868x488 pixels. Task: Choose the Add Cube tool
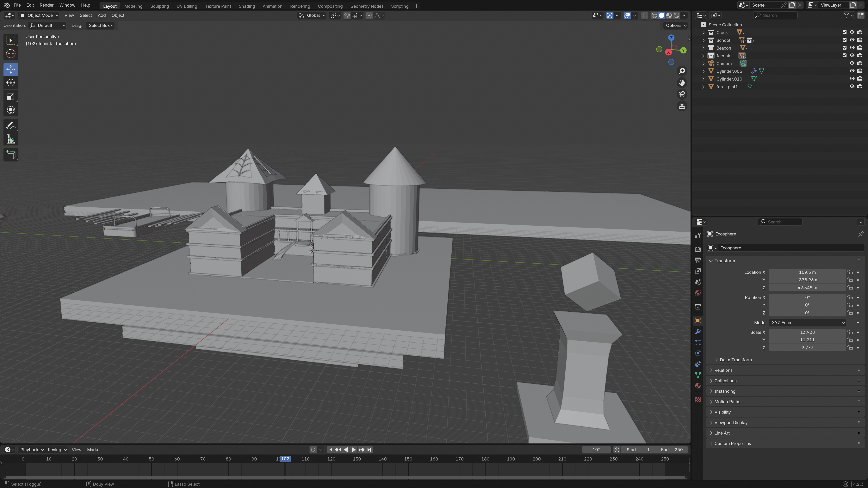11,155
